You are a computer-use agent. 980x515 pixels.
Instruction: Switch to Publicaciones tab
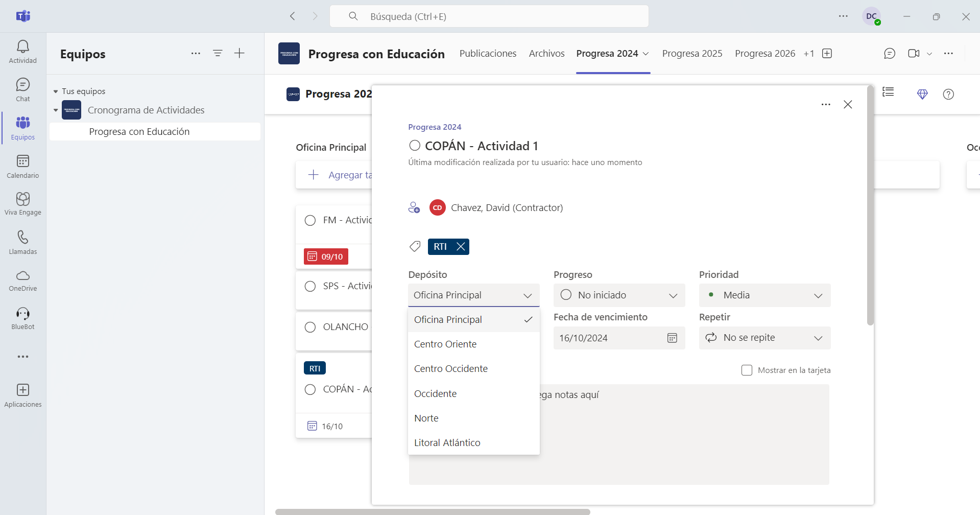pos(488,54)
